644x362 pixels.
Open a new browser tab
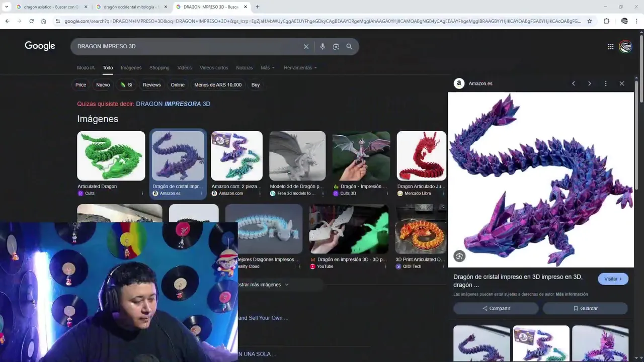coord(257,7)
